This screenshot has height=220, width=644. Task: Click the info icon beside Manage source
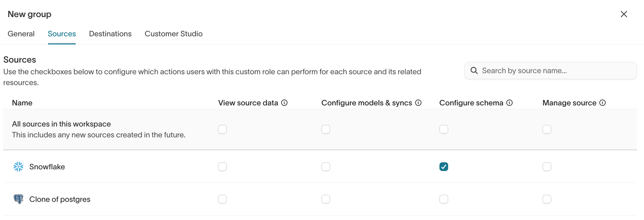click(602, 103)
